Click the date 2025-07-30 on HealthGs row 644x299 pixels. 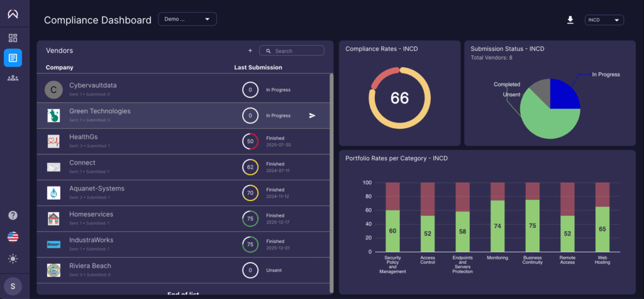[278, 144]
